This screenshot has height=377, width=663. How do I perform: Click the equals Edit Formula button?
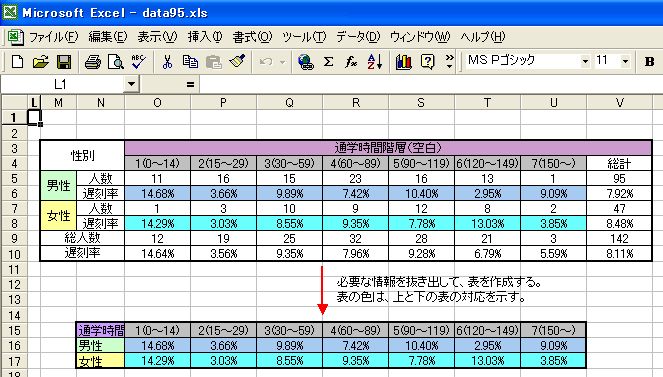190,85
